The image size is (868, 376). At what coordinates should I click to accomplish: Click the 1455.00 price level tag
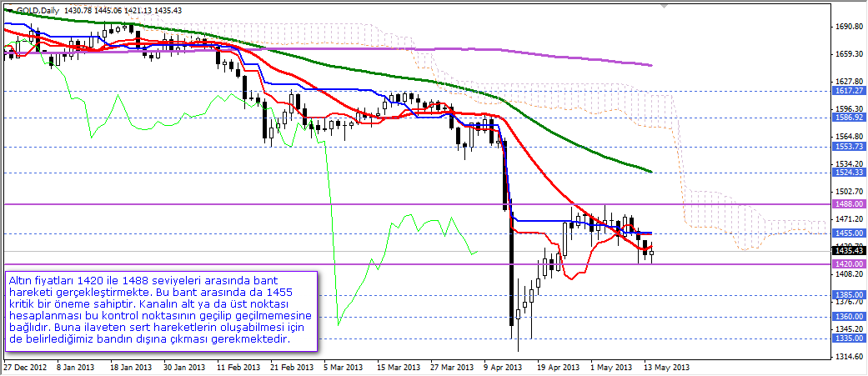point(847,234)
